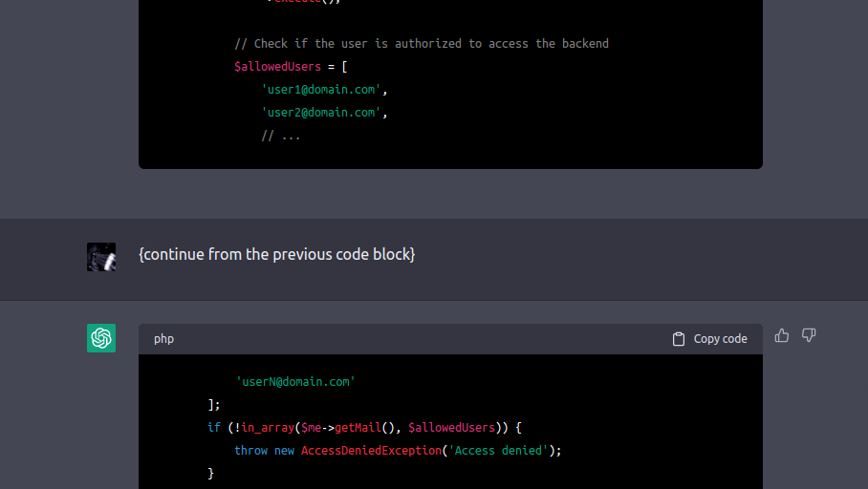Image resolution: width=868 pixels, height=489 pixels.
Task: Copy code from the php block
Action: pos(709,338)
